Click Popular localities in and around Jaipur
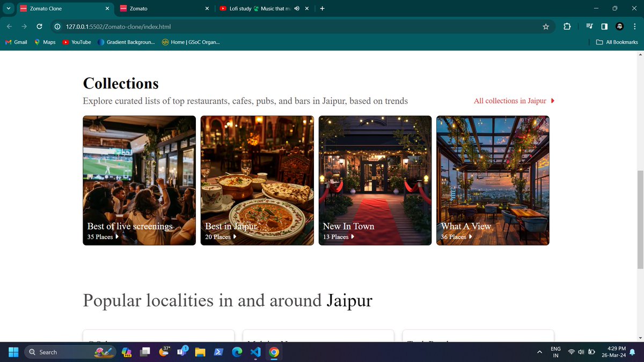The height and width of the screenshot is (362, 644). (x=228, y=300)
